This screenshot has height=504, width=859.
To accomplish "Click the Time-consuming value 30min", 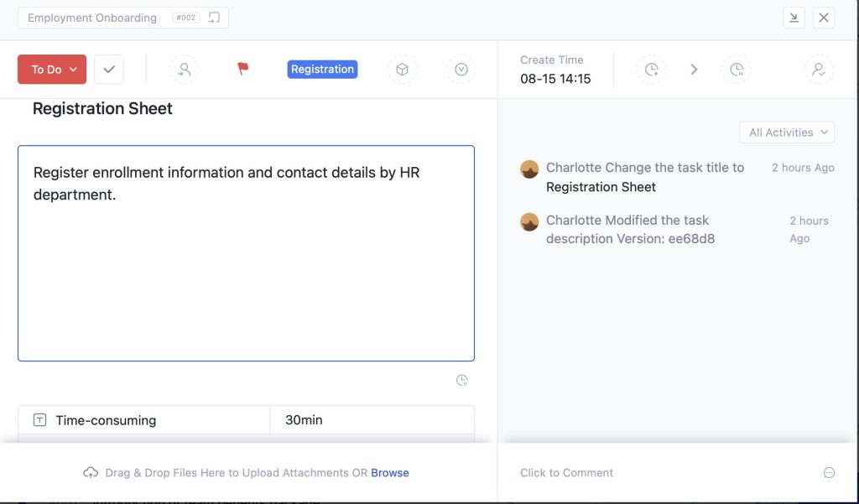I will (x=304, y=420).
